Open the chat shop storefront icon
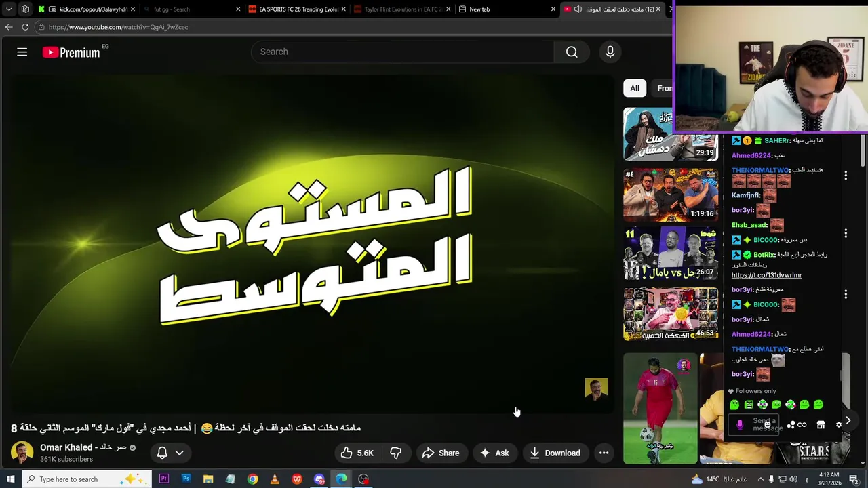The height and width of the screenshot is (488, 868). [821, 425]
